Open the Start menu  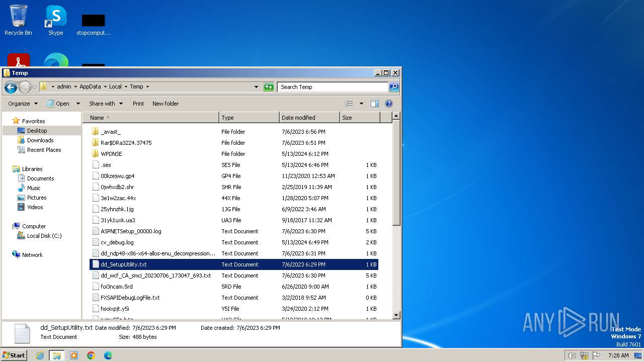[14, 355]
